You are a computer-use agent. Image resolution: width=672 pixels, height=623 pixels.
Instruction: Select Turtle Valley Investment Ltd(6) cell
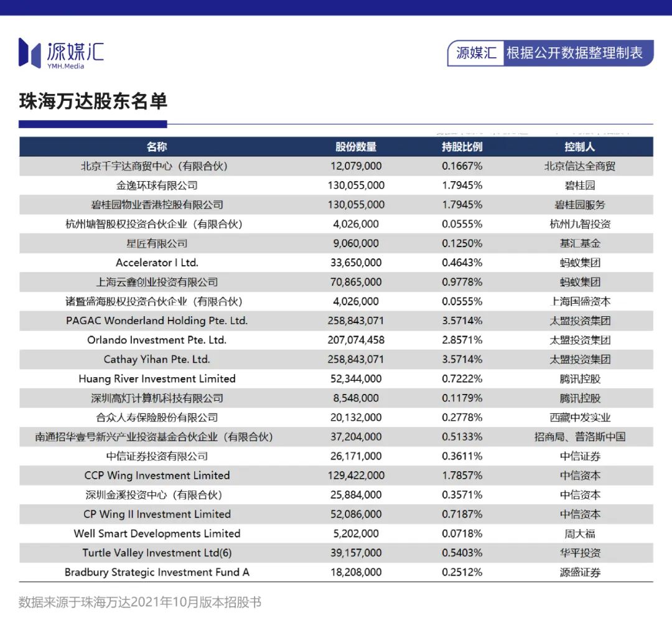157,553
